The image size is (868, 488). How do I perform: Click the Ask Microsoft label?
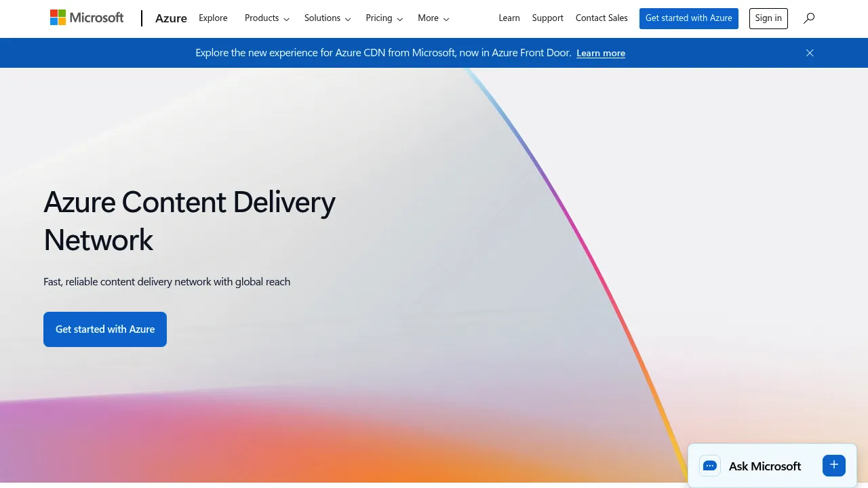click(x=765, y=466)
